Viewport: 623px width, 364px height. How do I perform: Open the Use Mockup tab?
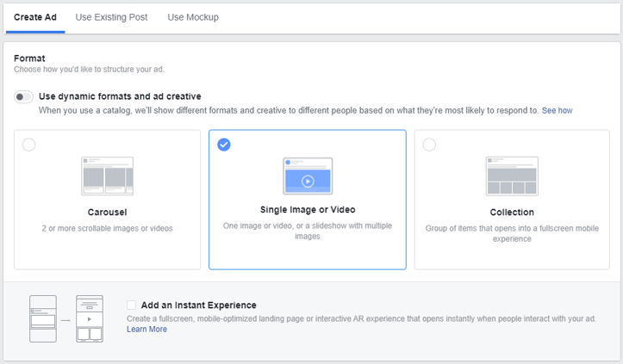pyautogui.click(x=193, y=17)
